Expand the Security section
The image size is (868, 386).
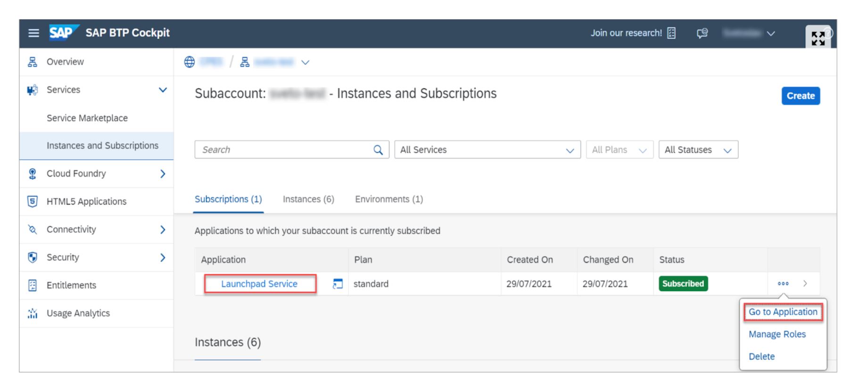[163, 257]
